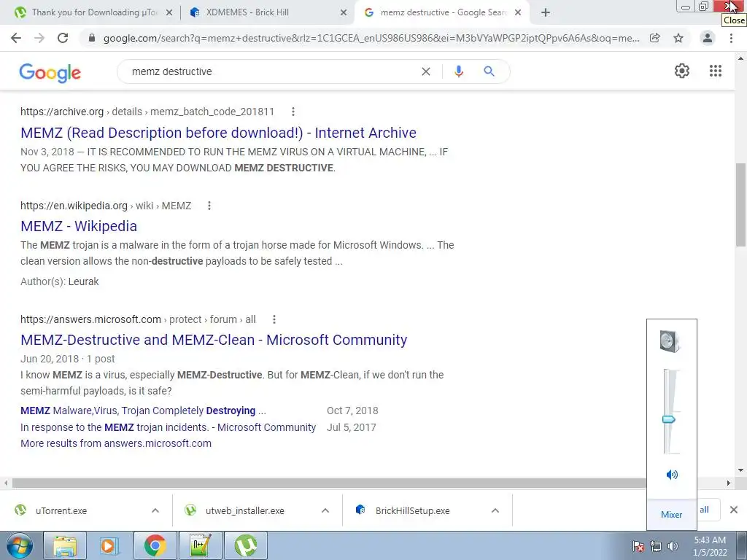Open MEMZ Internet Archive result
This screenshot has height=560, width=747.
218,133
